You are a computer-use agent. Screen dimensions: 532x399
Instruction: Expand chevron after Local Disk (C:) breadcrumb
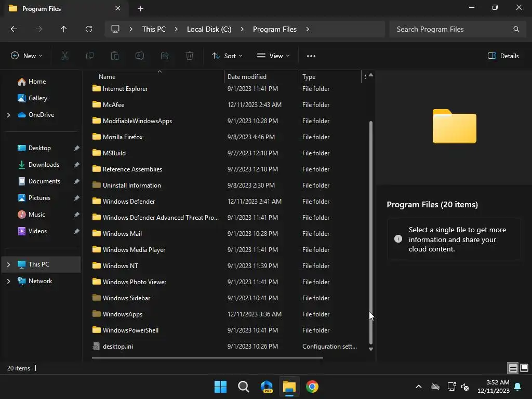[242, 29]
